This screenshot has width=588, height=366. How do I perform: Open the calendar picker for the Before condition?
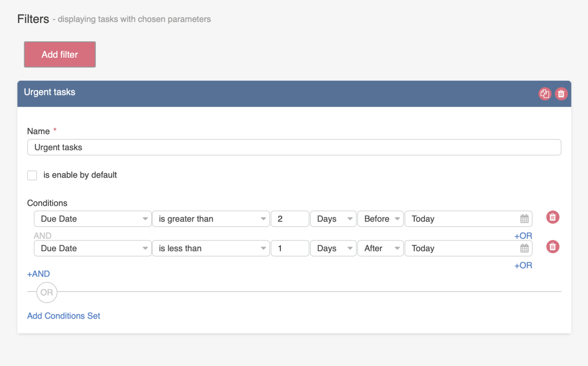point(524,218)
